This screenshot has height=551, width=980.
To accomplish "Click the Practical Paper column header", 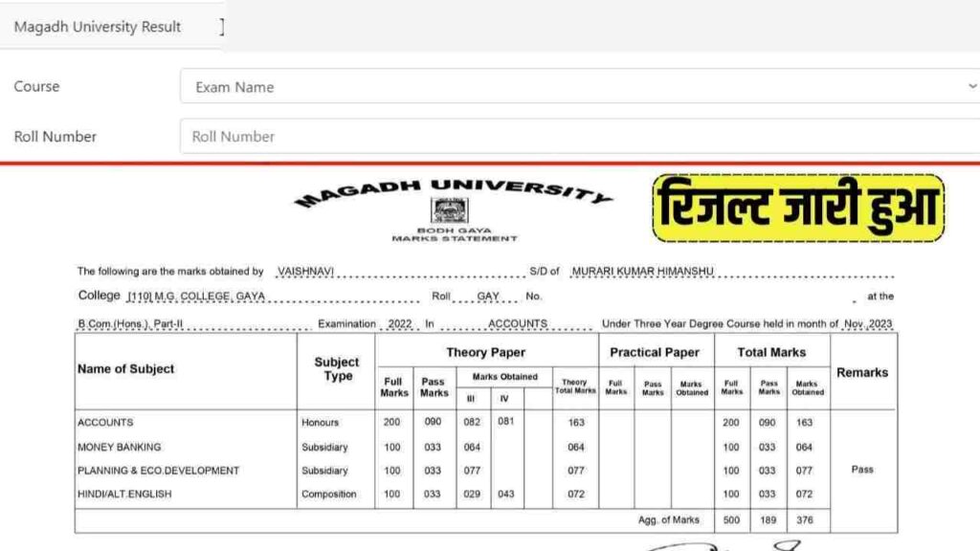I will tap(656, 353).
